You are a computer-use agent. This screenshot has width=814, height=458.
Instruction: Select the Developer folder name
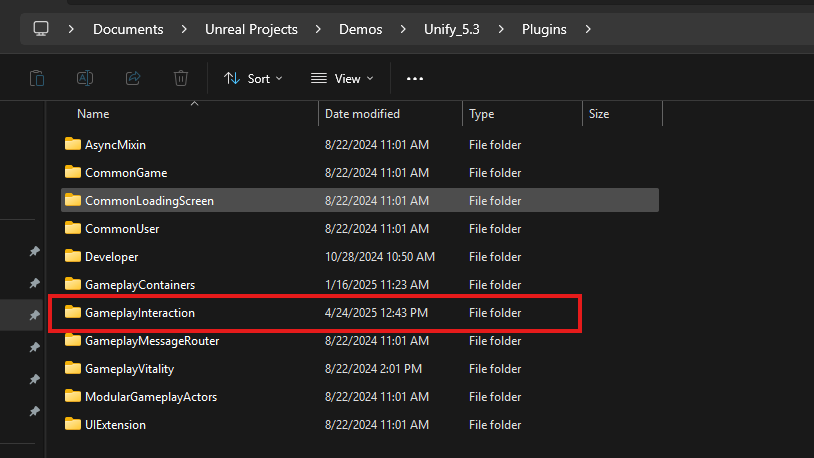pyautogui.click(x=112, y=257)
